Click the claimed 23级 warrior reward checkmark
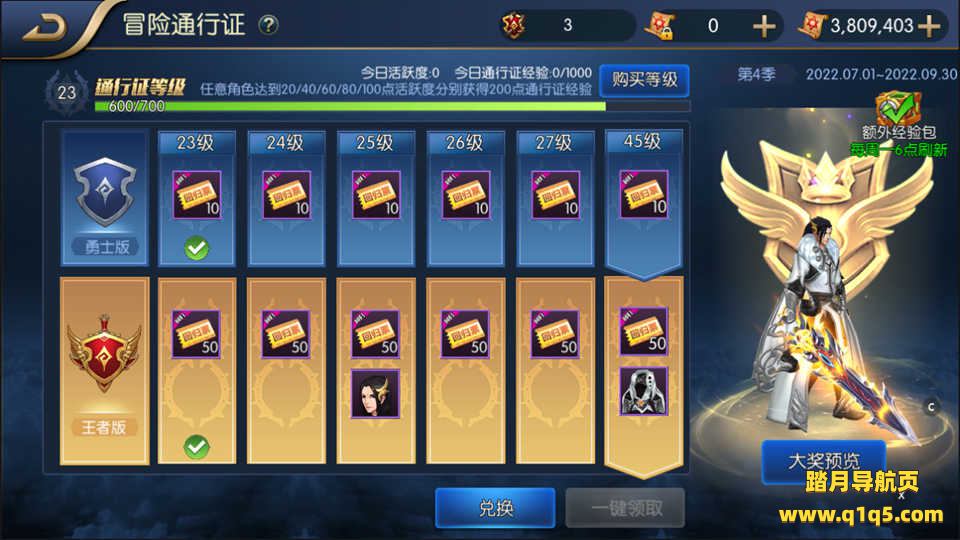 [197, 248]
